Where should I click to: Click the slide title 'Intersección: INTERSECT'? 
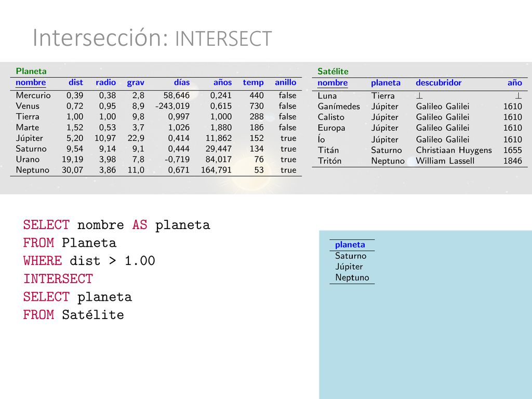pos(152,38)
